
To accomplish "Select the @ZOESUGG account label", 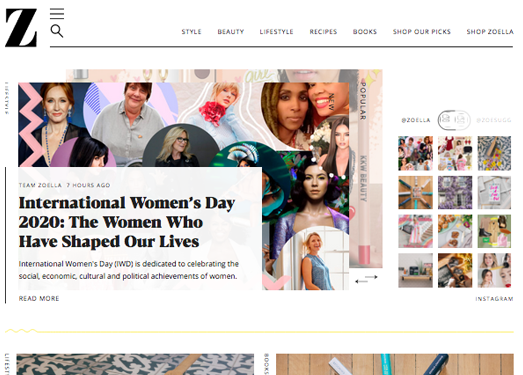I will click(x=494, y=120).
